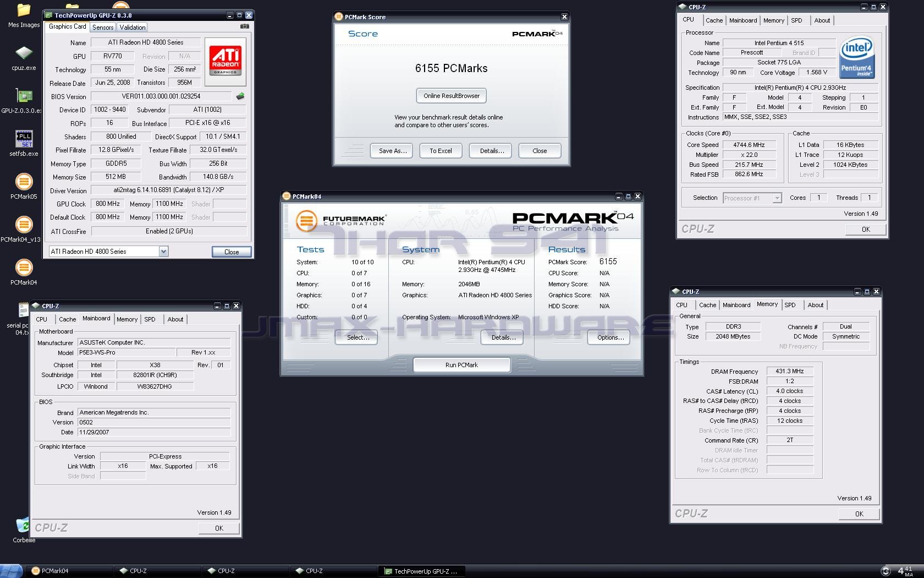
Task: Click OK in CPU-Z Memory window
Action: point(859,514)
